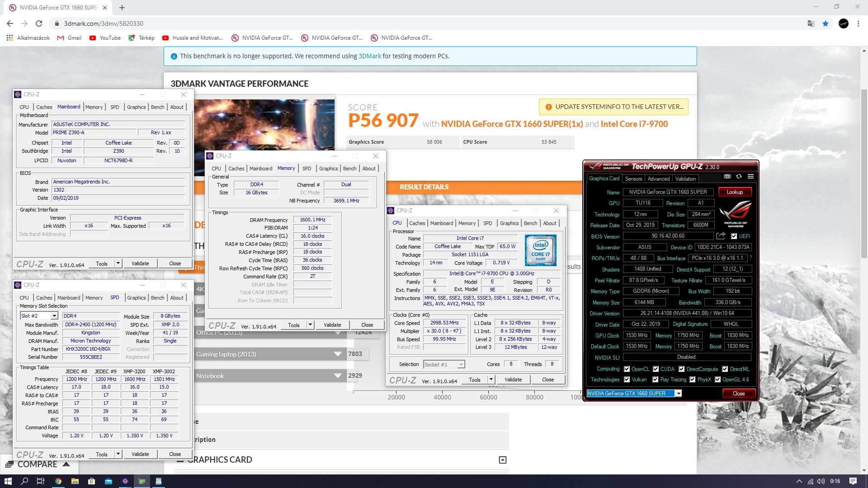Click the Bus Interface question mark icon
The height and width of the screenshot is (488, 868).
click(751, 258)
